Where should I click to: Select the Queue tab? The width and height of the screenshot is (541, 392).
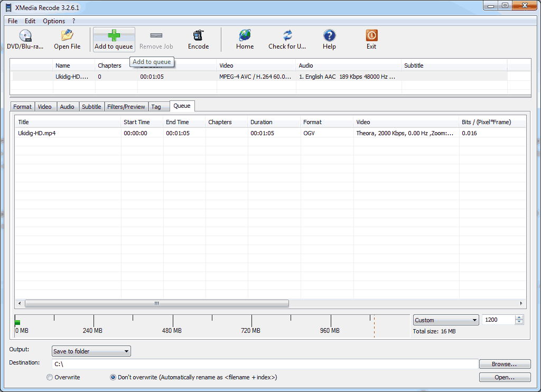coord(182,106)
